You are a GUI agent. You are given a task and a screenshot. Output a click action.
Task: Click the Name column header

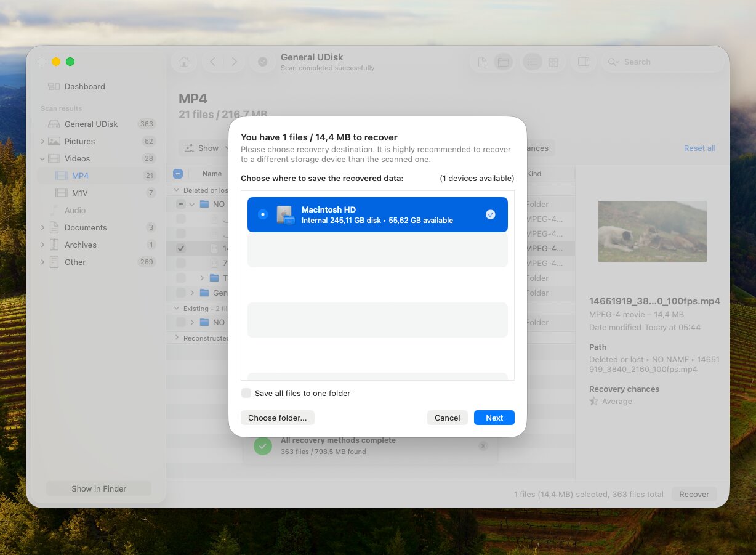click(212, 174)
